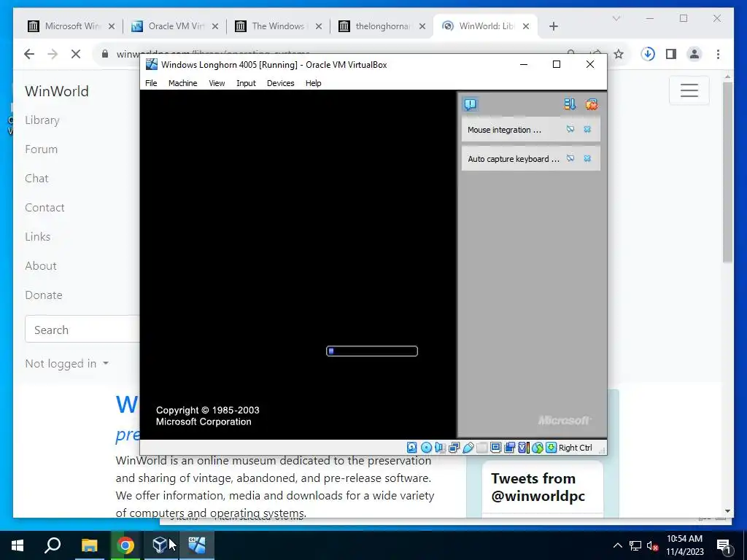Expand the Not logged in dropdown

click(x=66, y=364)
